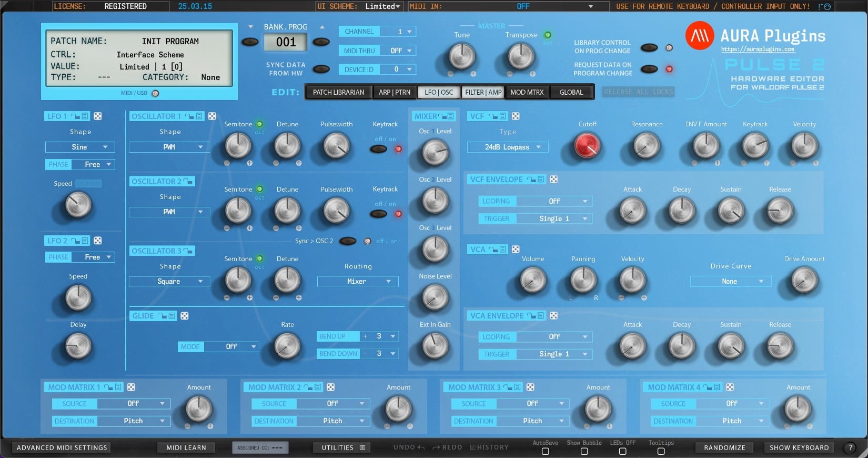
Task: Open the Oscillator 3 Routing Mixer dropdown
Action: [x=358, y=282]
